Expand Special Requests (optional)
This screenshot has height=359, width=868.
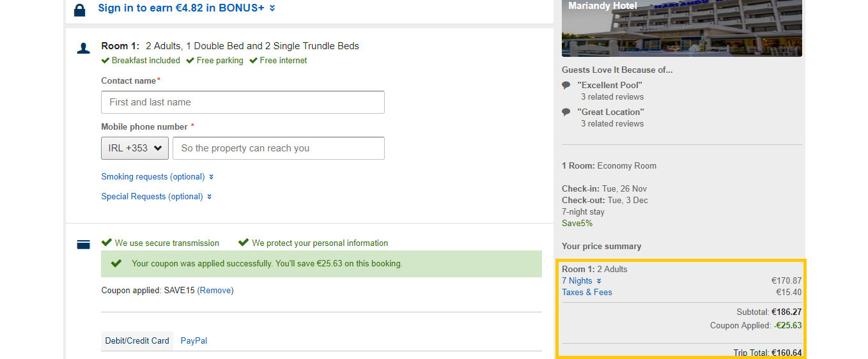point(157,197)
